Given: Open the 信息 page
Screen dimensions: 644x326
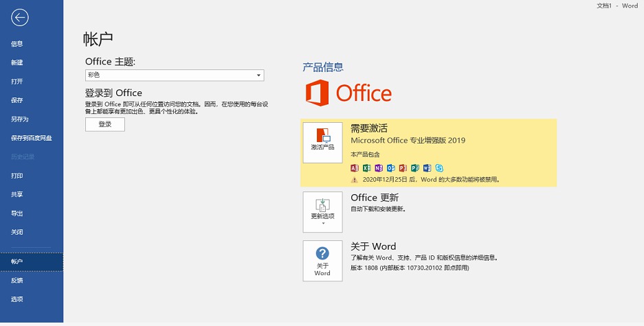Looking at the screenshot, I should pos(17,44).
